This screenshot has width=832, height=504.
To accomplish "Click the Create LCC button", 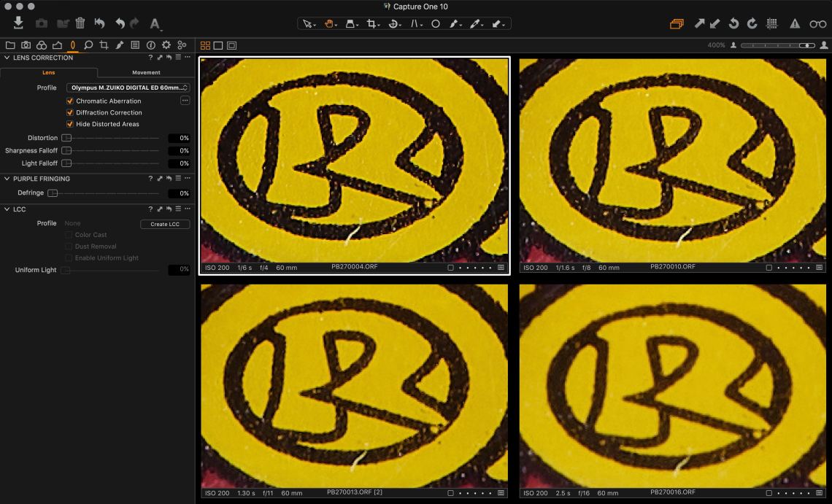I will coord(165,224).
